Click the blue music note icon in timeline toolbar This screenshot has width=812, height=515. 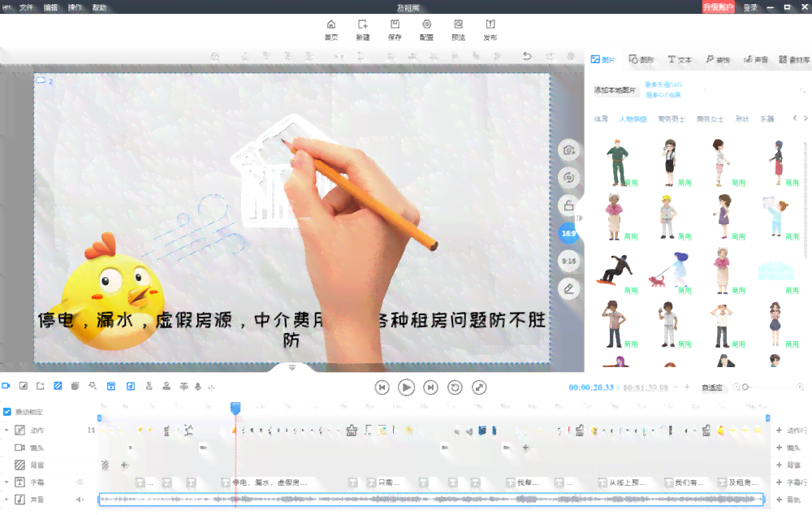[x=131, y=386]
